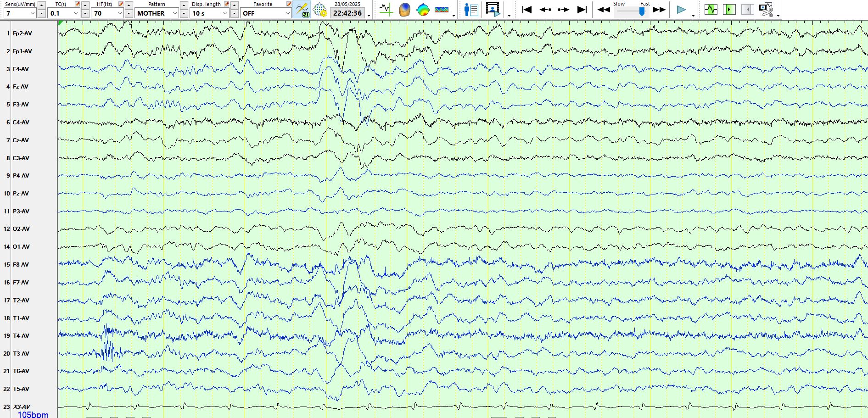Screen dimensions: 868x418
Task: Step forward to next event
Action: [563, 9]
